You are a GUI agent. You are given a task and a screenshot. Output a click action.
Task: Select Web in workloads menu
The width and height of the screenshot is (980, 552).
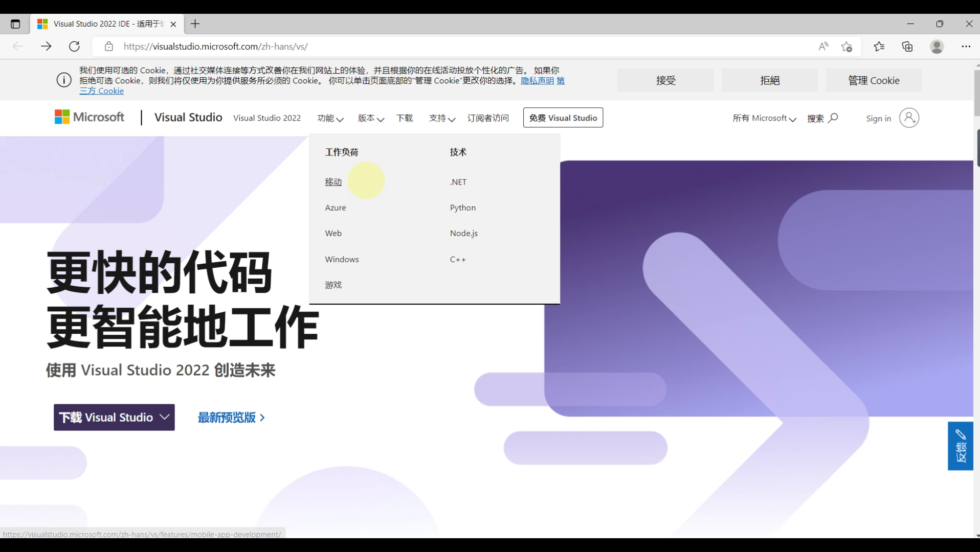click(333, 233)
